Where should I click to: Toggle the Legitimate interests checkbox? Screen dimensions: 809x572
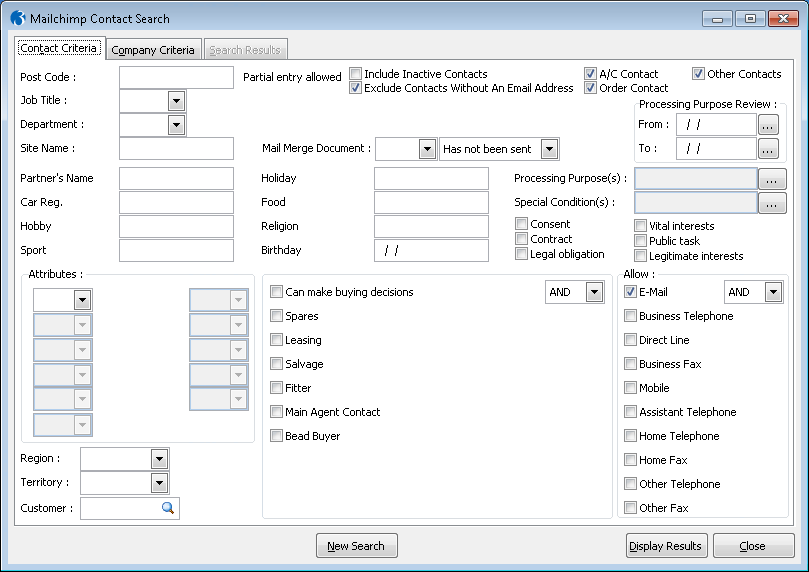(641, 256)
